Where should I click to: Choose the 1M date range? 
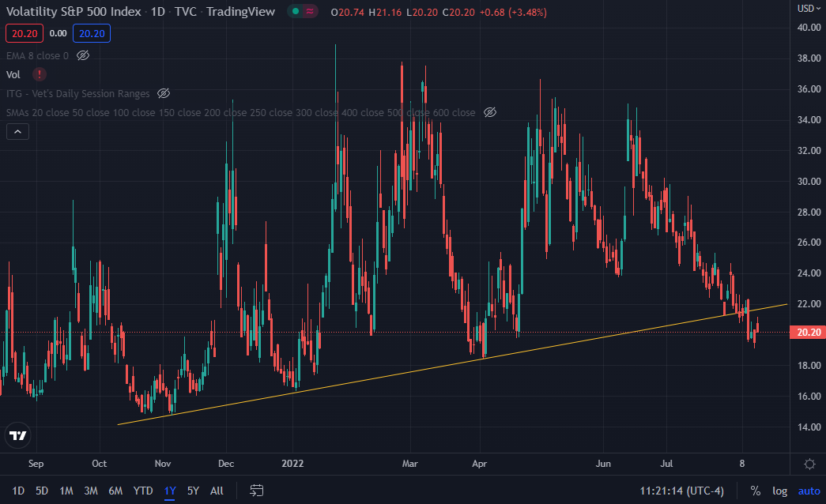click(x=66, y=491)
